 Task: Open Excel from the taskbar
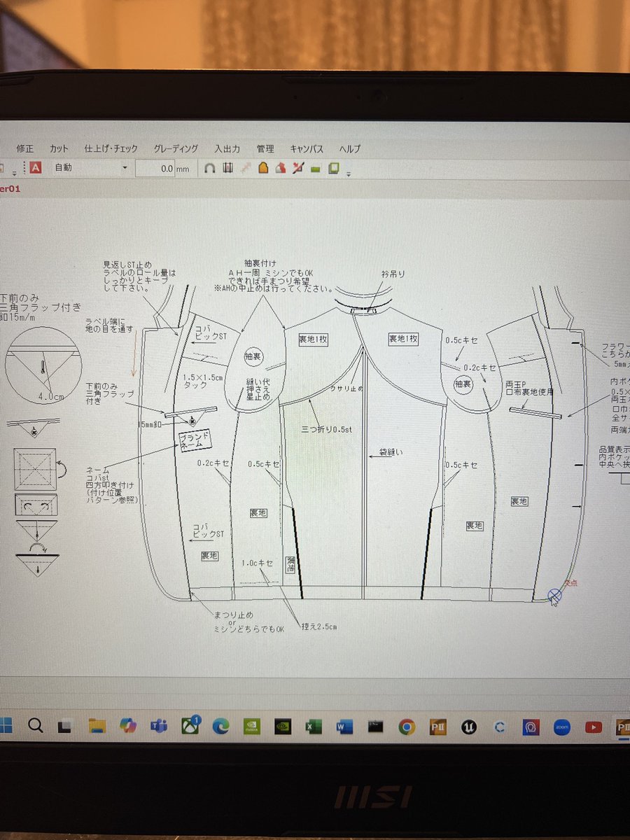pyautogui.click(x=314, y=727)
